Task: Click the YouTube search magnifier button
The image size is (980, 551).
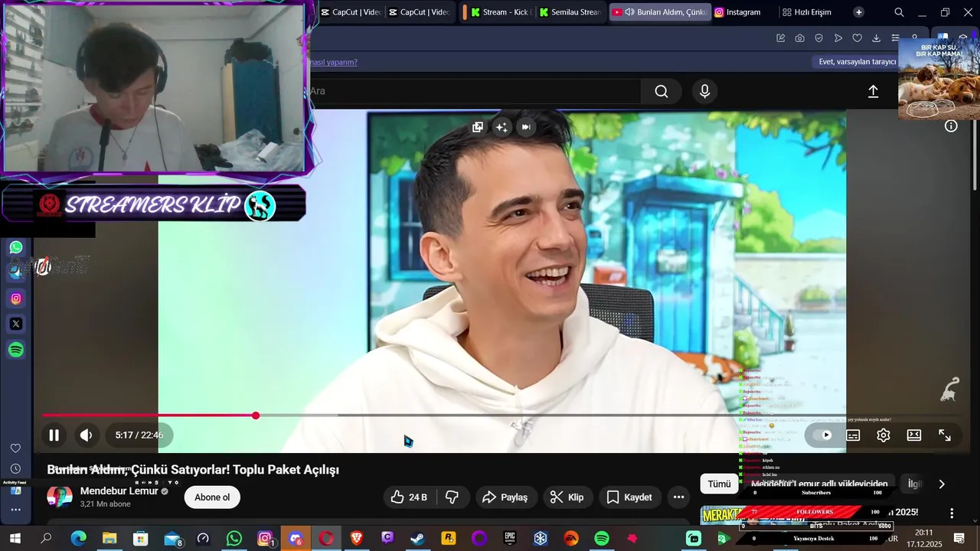Action: [x=661, y=92]
